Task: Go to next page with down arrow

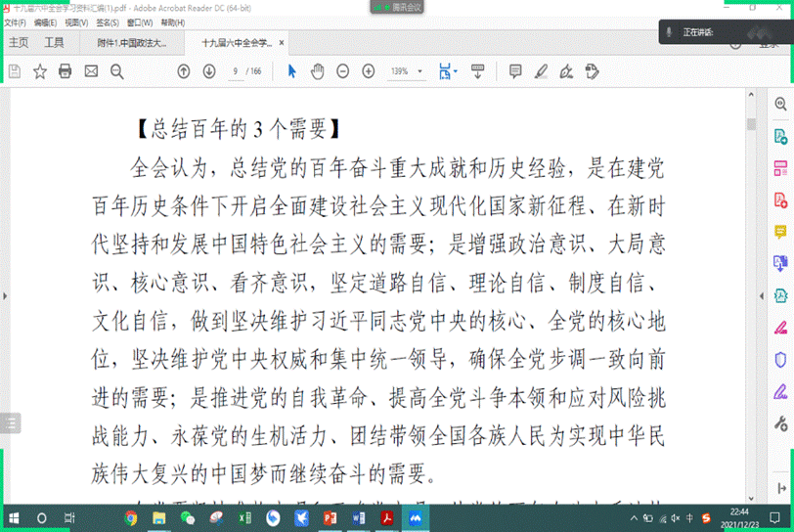Action: pyautogui.click(x=209, y=71)
